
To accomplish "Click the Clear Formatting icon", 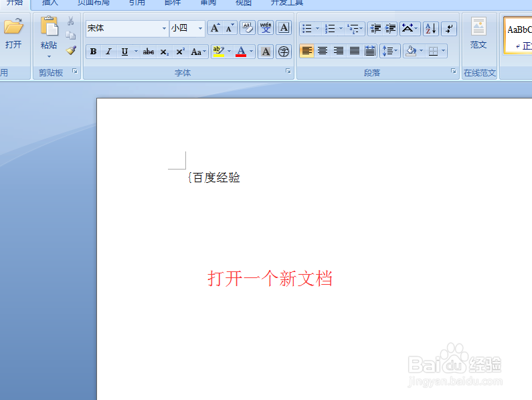I will [248, 28].
